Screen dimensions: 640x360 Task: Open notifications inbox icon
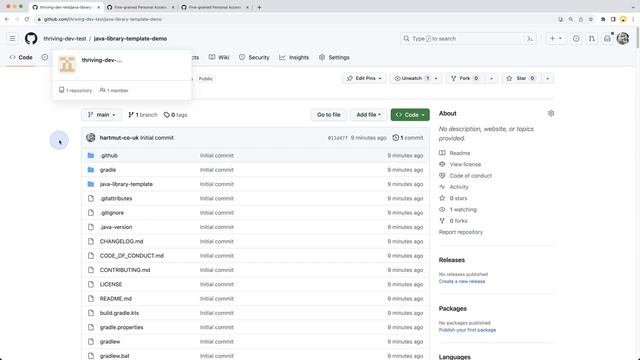coord(607,38)
